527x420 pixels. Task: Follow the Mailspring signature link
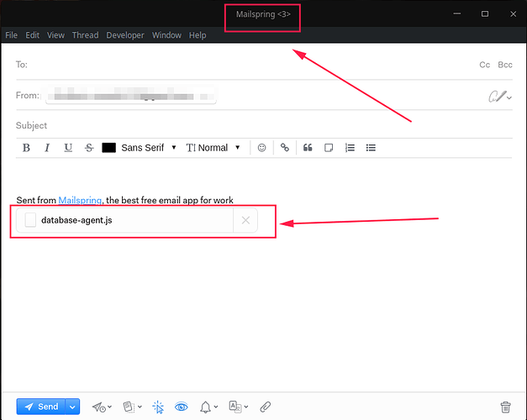click(80, 200)
